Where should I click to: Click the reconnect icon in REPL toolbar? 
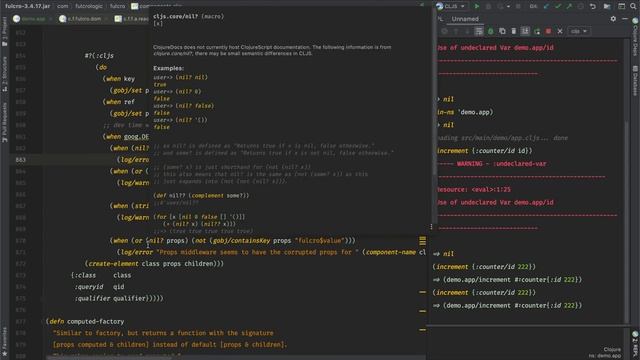537,31
